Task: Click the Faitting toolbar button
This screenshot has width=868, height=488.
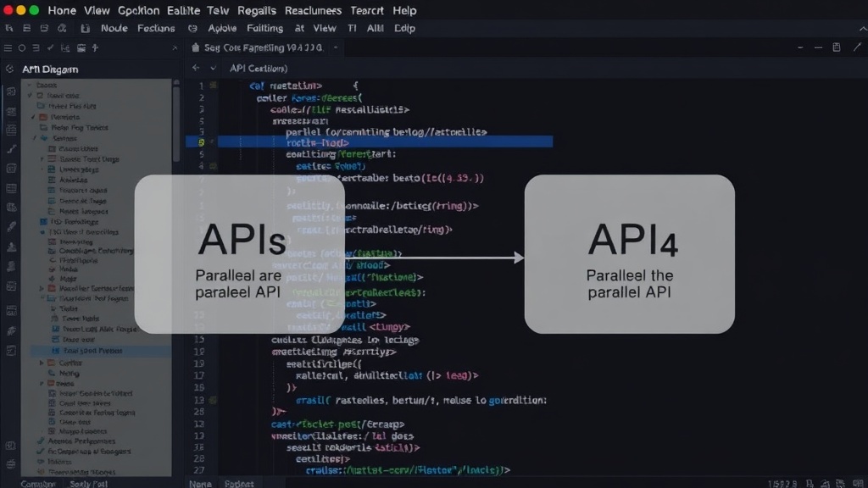Action: (264, 28)
